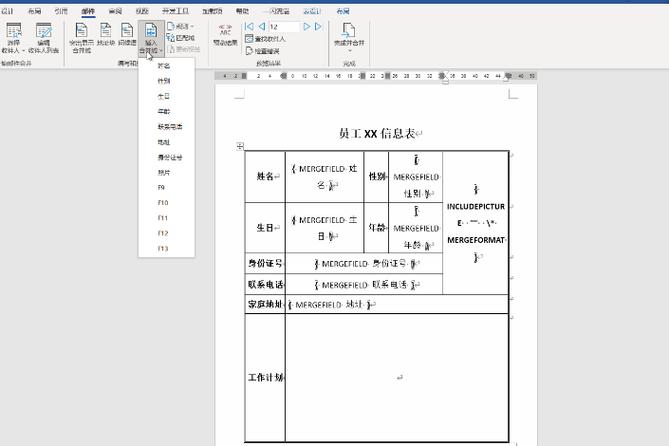Click the INCLUDEPICTURE field cell
669x446 pixels.
(476, 223)
